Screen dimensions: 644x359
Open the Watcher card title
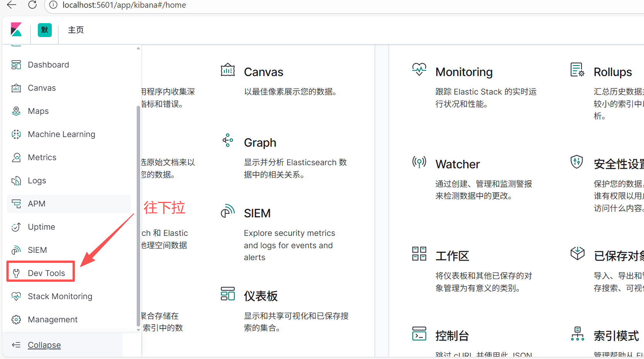458,164
